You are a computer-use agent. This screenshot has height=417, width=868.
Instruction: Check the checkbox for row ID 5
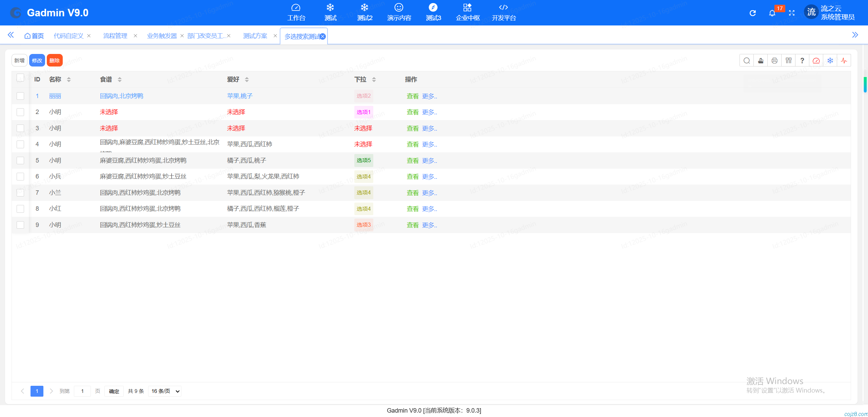pos(20,160)
